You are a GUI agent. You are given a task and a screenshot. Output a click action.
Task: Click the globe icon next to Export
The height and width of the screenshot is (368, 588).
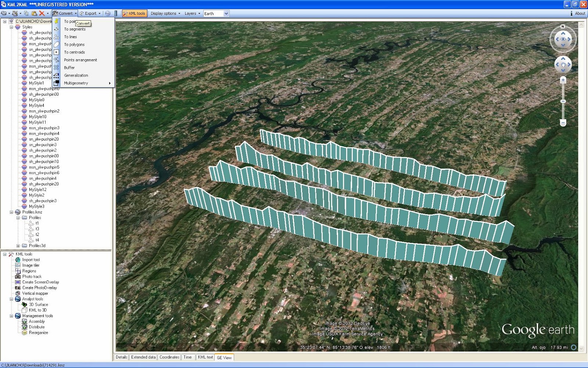108,13
